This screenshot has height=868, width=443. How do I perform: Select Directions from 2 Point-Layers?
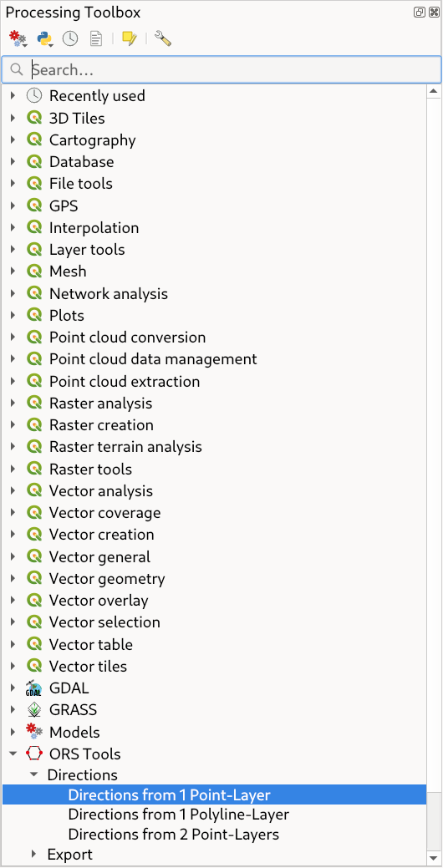173,835
